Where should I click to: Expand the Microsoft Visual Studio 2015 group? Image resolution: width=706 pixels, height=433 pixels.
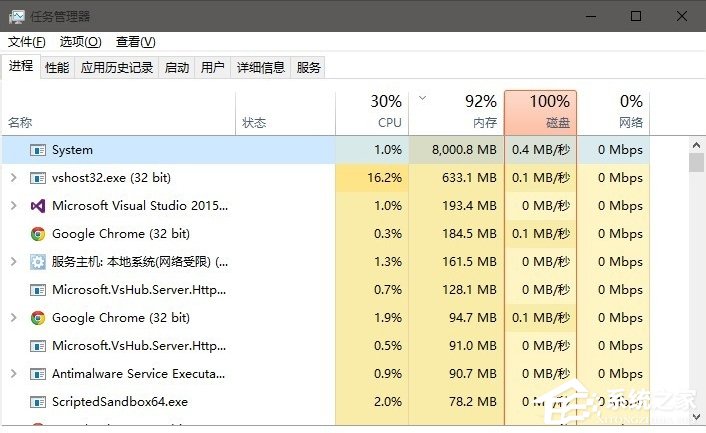(13, 206)
